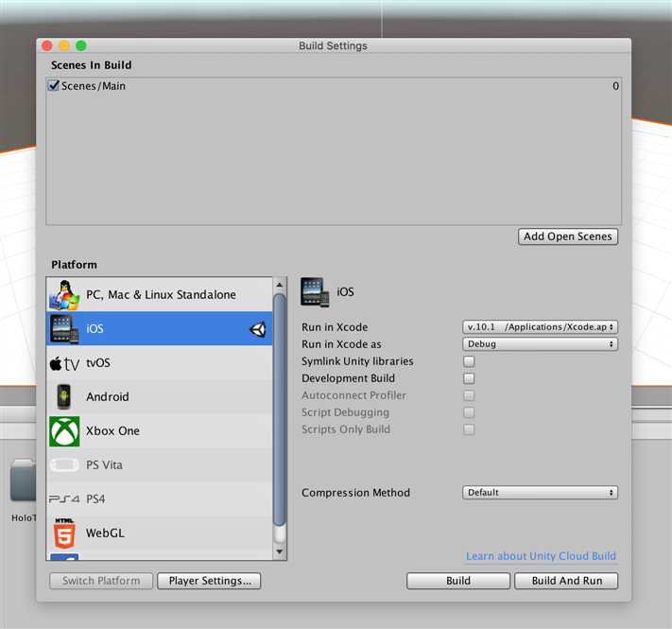The width and height of the screenshot is (672, 629).
Task: Open Learn about Unity Cloud Build link
Action: [541, 556]
